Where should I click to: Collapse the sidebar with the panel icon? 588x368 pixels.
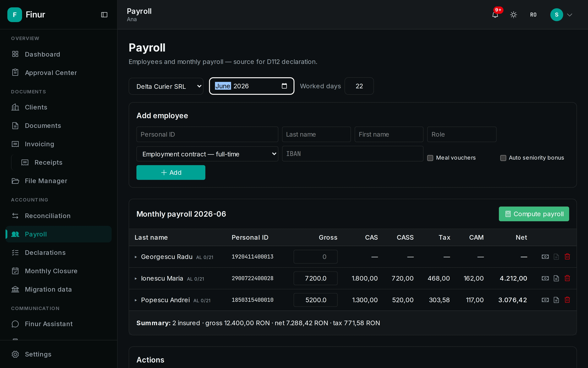click(104, 15)
